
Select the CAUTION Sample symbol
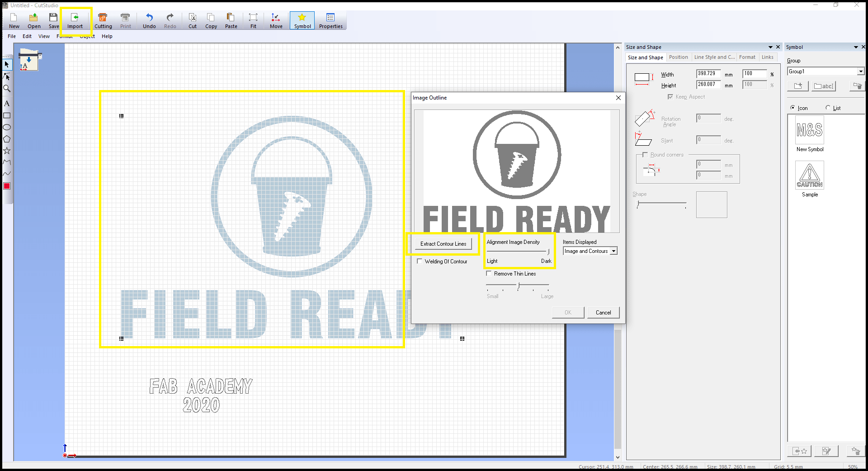tap(809, 175)
